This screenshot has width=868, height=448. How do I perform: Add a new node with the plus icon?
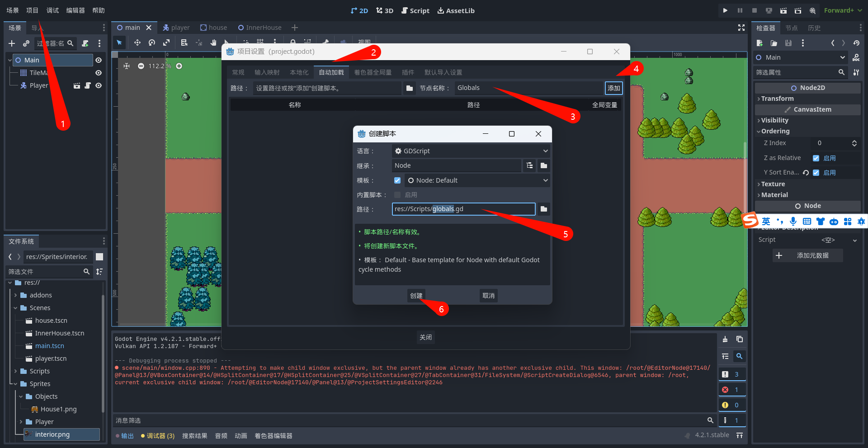tap(12, 43)
